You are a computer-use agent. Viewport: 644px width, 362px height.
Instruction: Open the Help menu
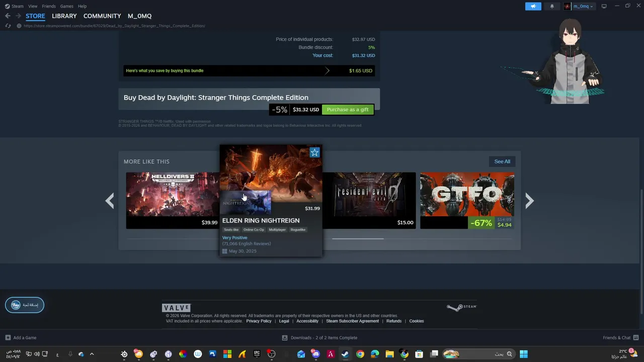tap(82, 6)
